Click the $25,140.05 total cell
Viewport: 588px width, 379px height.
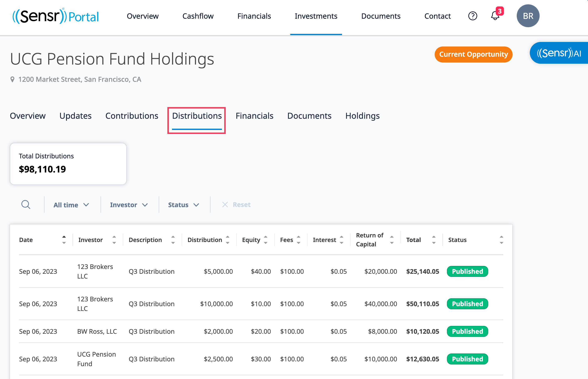[422, 271]
